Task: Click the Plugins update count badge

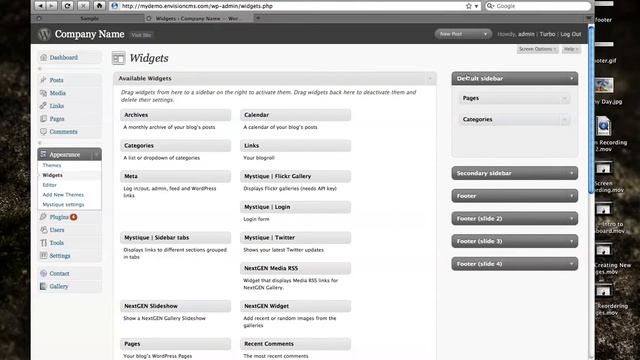Action: (73, 217)
